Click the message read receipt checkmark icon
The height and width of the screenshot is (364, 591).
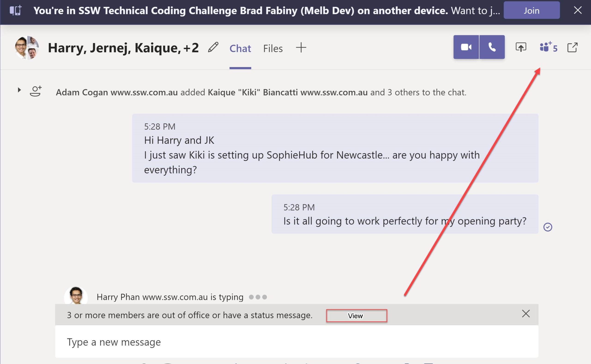tap(548, 227)
